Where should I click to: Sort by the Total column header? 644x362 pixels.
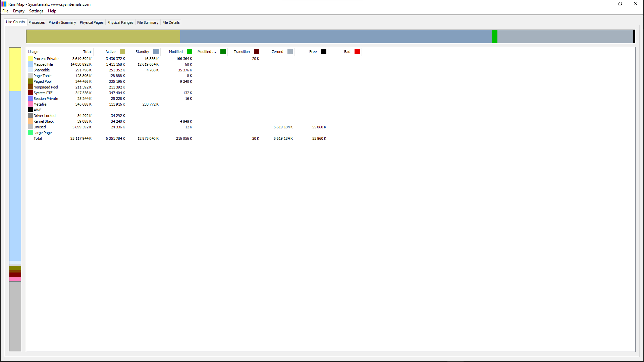coord(77,52)
